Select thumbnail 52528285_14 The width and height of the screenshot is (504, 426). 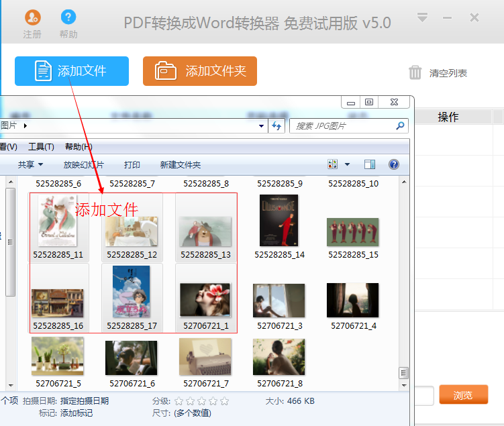click(x=279, y=221)
